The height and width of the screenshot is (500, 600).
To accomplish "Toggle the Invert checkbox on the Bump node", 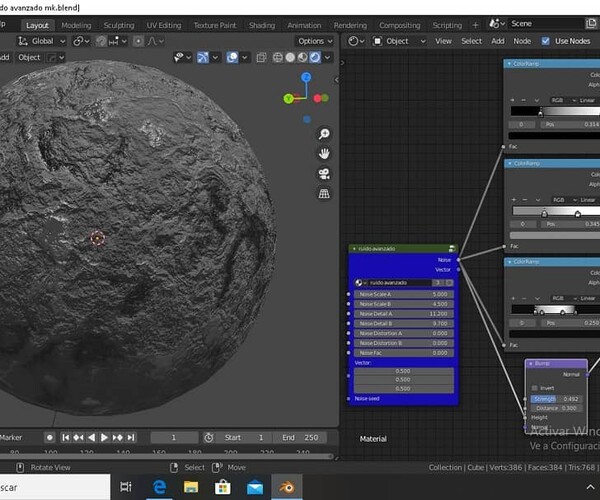I will tap(535, 388).
